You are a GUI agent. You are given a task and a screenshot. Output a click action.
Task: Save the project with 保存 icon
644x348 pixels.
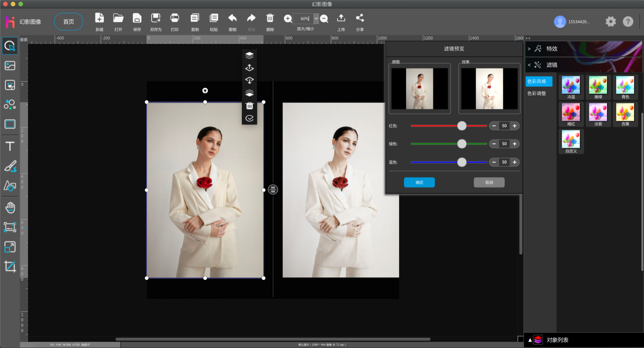coord(137,18)
